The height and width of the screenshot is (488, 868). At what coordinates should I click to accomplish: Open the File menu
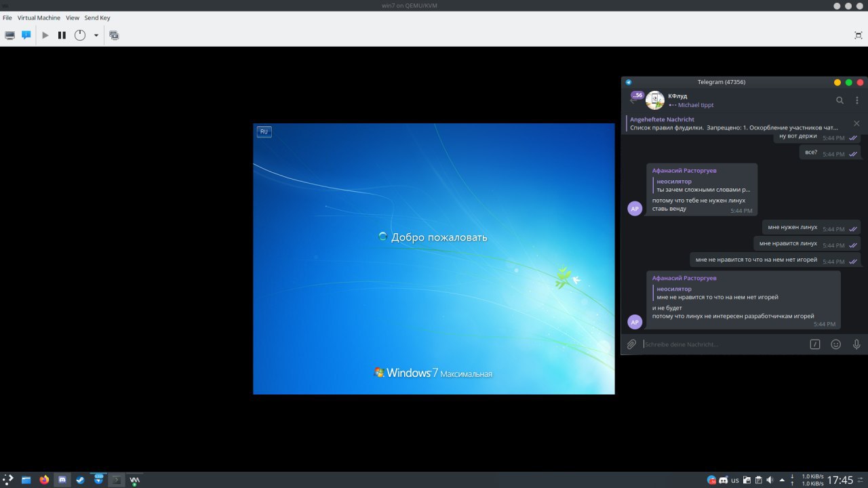pos(7,18)
